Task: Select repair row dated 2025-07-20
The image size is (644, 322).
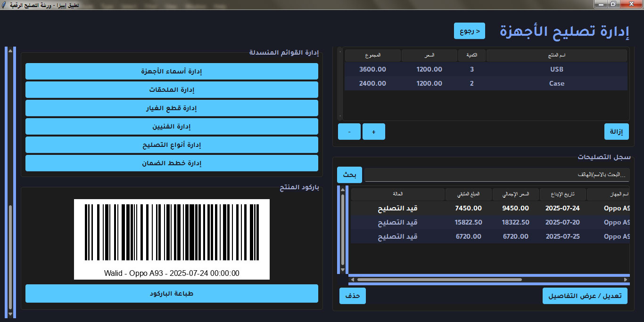Action: pyautogui.click(x=490, y=222)
